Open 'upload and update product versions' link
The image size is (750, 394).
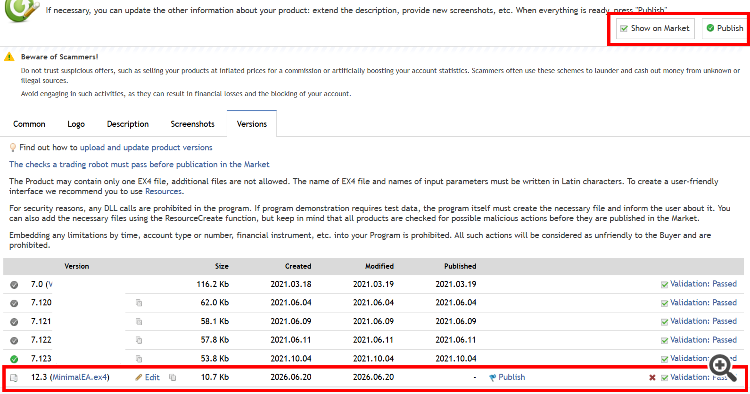[x=146, y=148]
